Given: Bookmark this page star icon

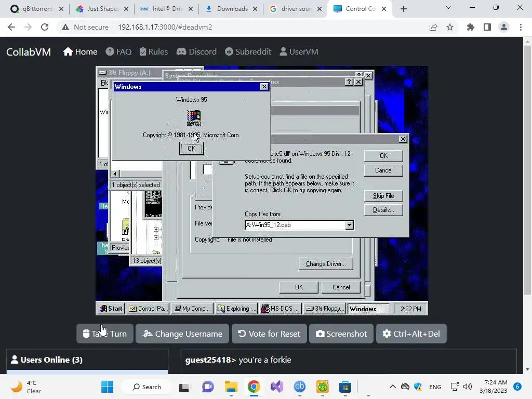Looking at the screenshot, I should point(450,27).
